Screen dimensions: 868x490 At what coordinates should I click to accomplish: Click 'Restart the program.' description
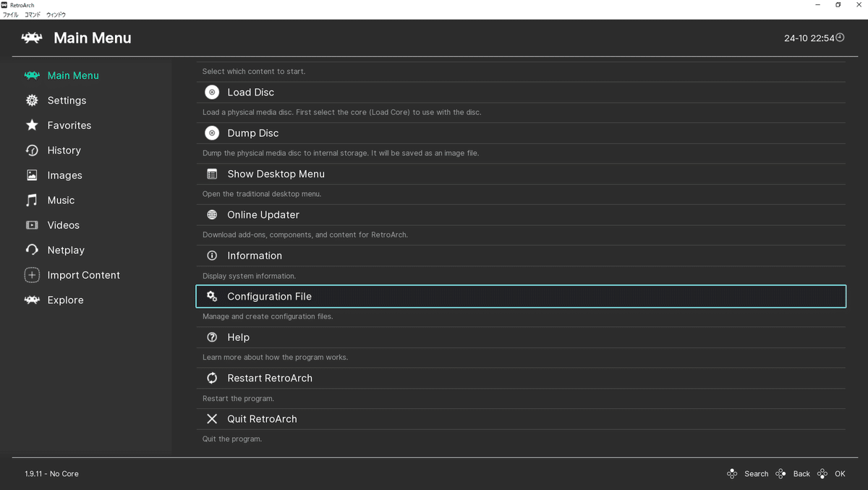pos(238,399)
